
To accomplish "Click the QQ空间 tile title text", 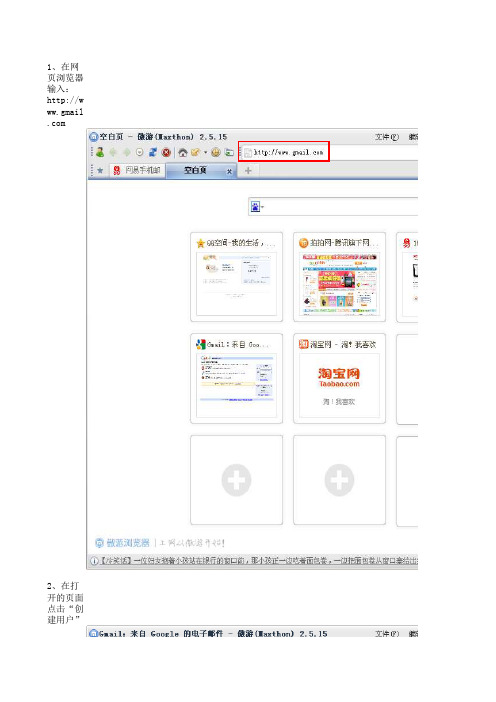I will 240,243.
